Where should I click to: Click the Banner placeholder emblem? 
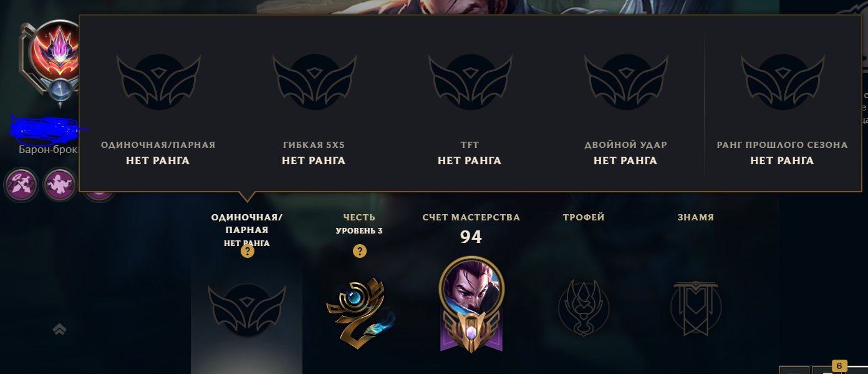(x=696, y=307)
